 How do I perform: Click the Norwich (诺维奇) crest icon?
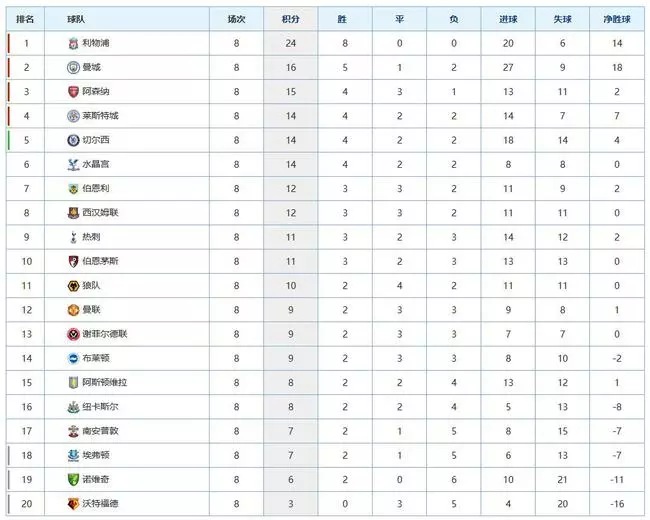[73, 479]
